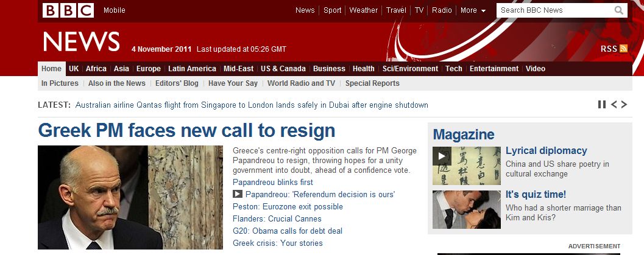Click the search magnifier icon

[x=618, y=10]
